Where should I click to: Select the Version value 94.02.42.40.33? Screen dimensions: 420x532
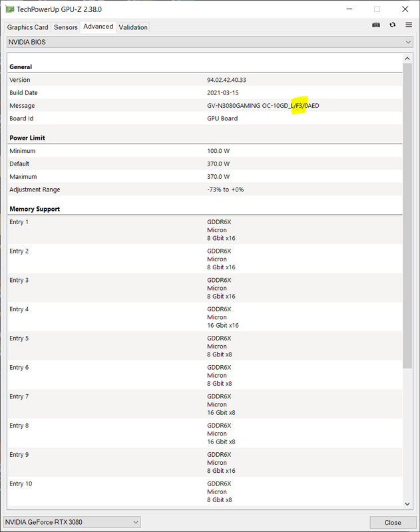pyautogui.click(x=226, y=80)
